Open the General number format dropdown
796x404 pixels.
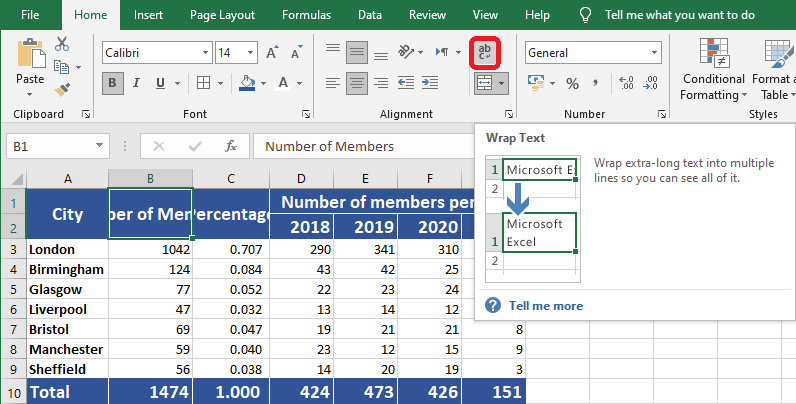tap(654, 52)
